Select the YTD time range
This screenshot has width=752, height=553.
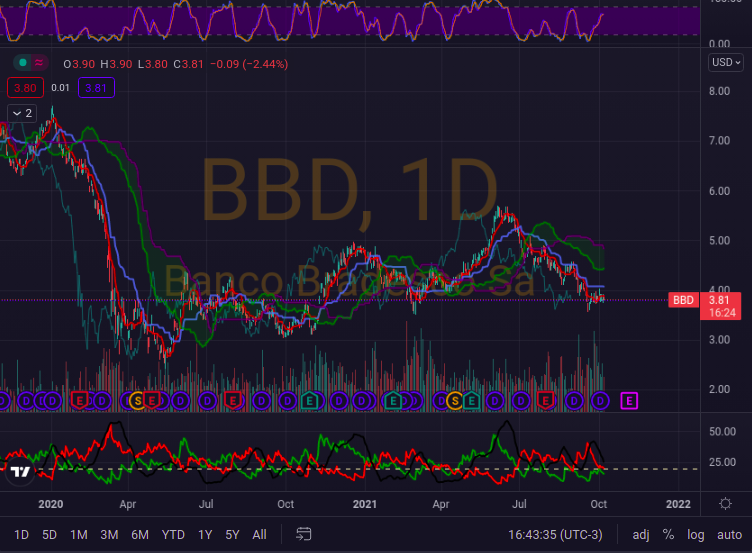point(173,534)
